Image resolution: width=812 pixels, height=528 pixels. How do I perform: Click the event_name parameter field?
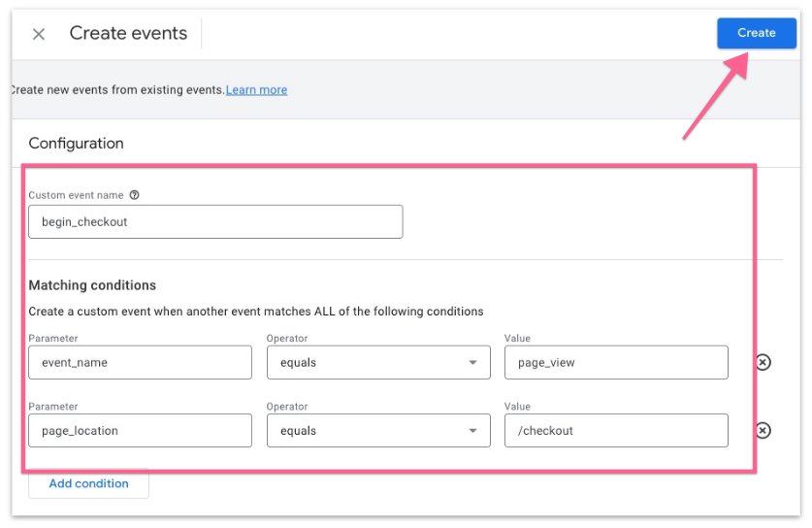pos(140,363)
